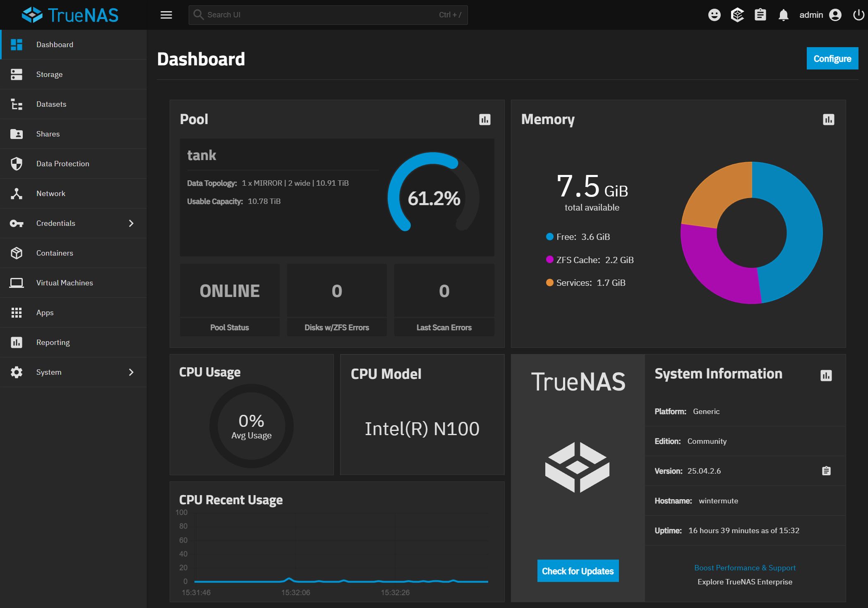Open the Pool reports chart icon

point(484,120)
